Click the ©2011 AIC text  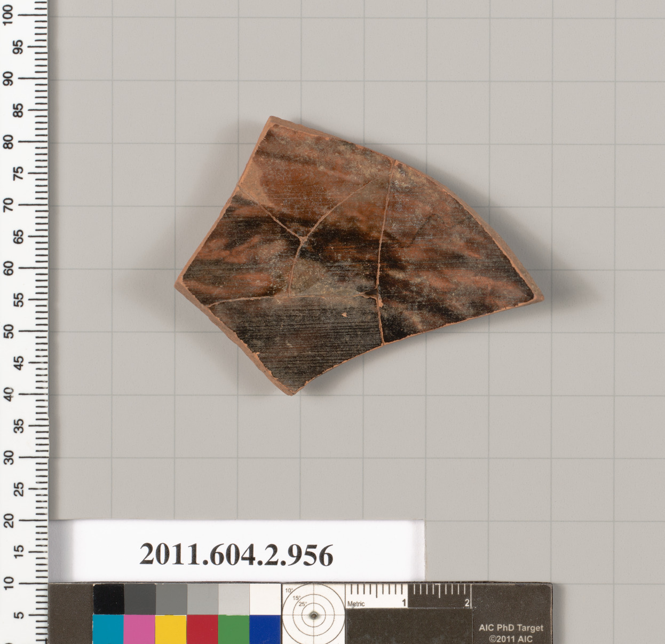(511, 639)
